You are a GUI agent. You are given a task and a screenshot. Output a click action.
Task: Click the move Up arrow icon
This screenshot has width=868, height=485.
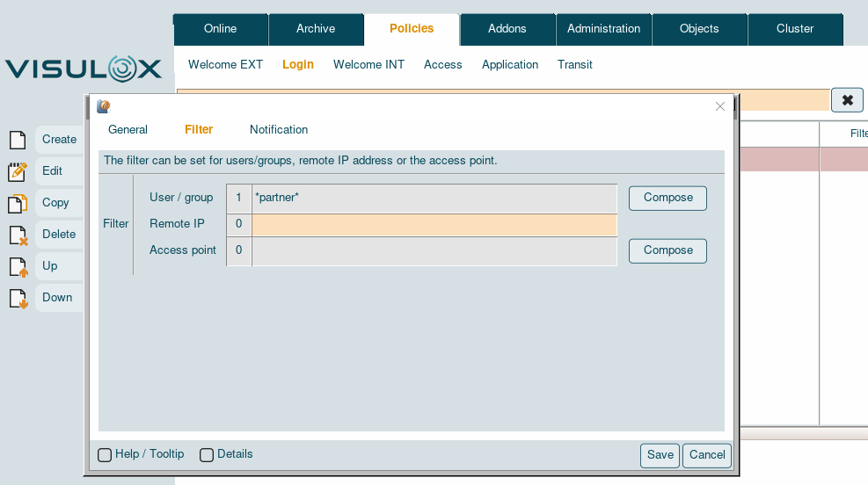pyautogui.click(x=18, y=267)
